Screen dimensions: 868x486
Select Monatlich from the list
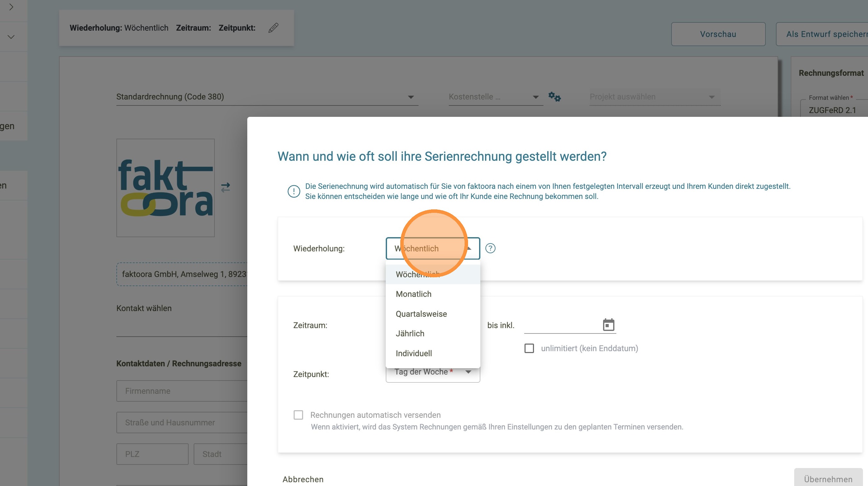[413, 294]
